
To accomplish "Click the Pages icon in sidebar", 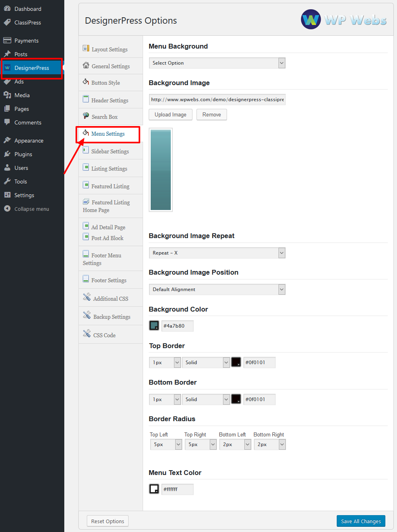I will point(7,109).
